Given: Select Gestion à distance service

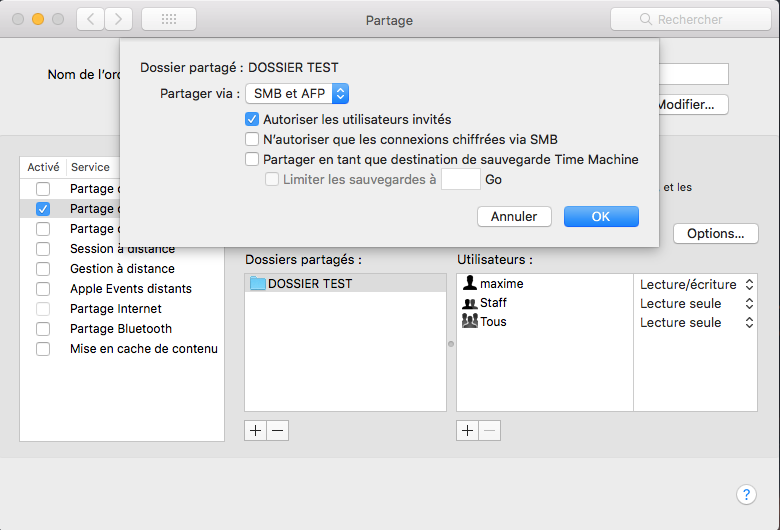Looking at the screenshot, I should click(x=122, y=269).
